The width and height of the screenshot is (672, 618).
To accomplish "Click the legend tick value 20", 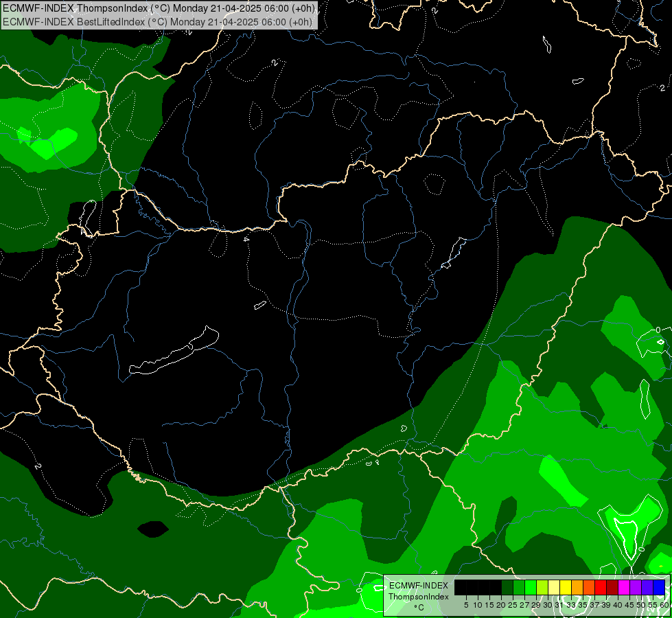I will tap(501, 605).
